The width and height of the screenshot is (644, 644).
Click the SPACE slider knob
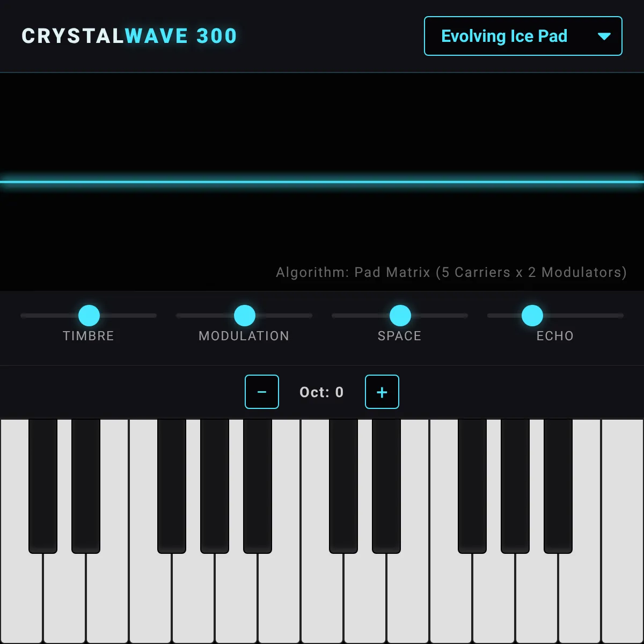coord(400,316)
